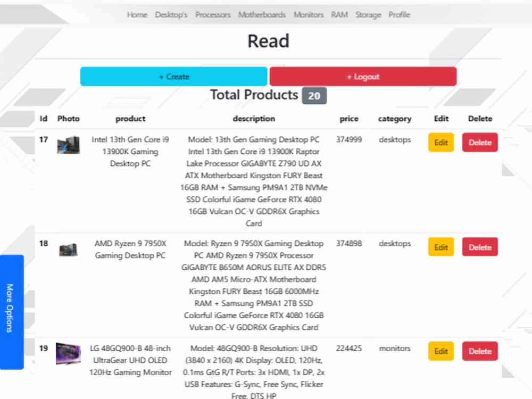Click the price cell 224425
Screen dimensions: 532x399
[x=349, y=348]
